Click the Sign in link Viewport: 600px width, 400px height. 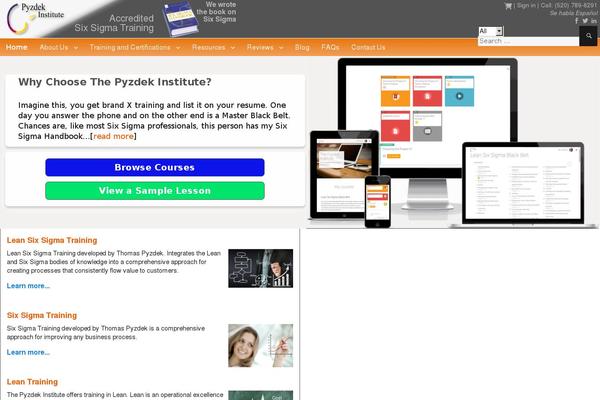point(526,5)
